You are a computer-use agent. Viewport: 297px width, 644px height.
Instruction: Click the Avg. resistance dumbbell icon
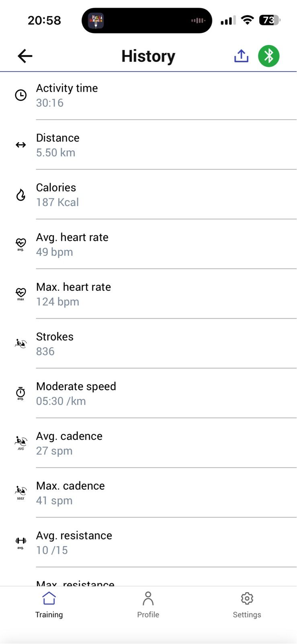(x=21, y=542)
